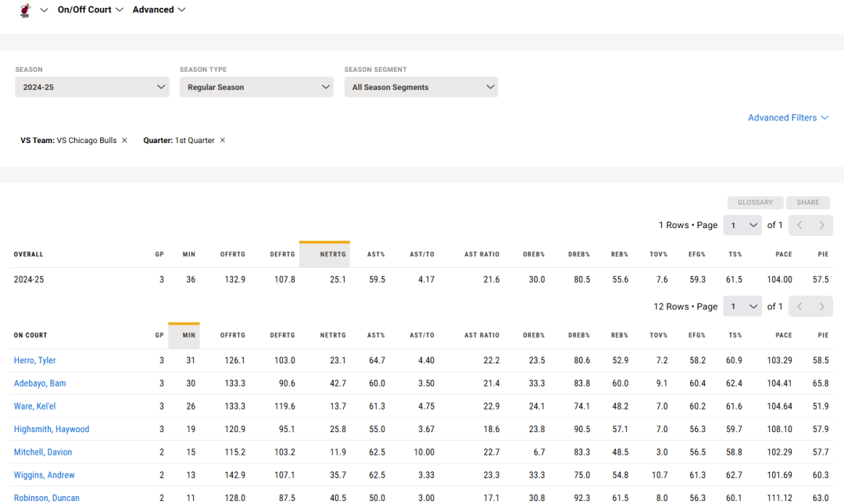This screenshot has width=844, height=504.
Task: Go to previous page of On Court table
Action: (800, 306)
